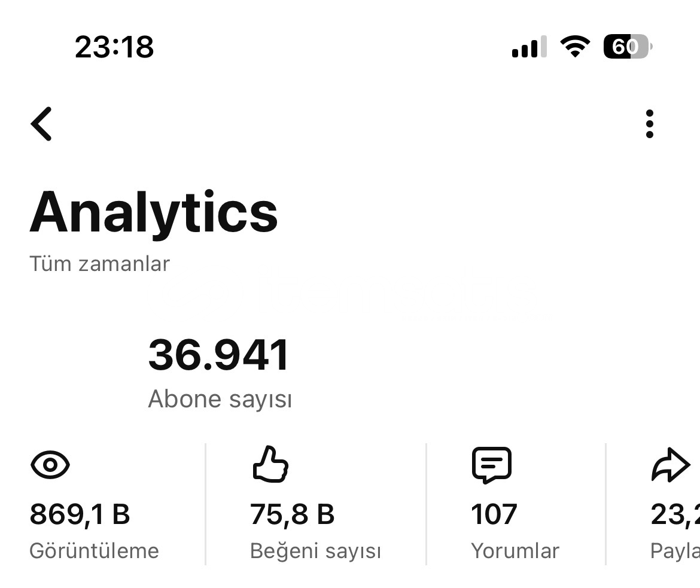The width and height of the screenshot is (700, 588).
Task: Select the 869,1 B views value
Action: (x=80, y=514)
